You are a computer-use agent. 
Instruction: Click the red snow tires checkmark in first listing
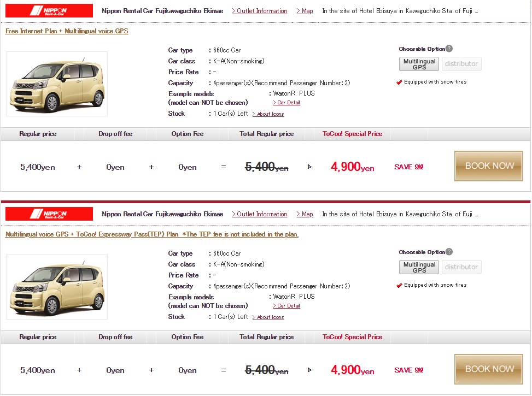399,82
